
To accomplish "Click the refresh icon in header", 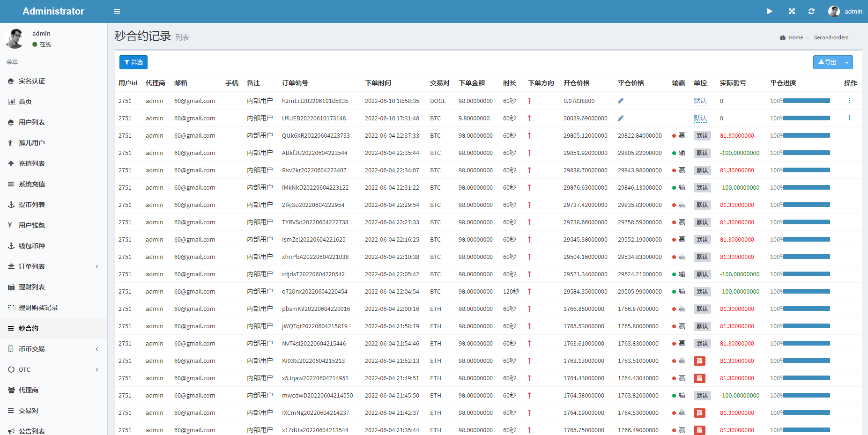I will (x=811, y=11).
